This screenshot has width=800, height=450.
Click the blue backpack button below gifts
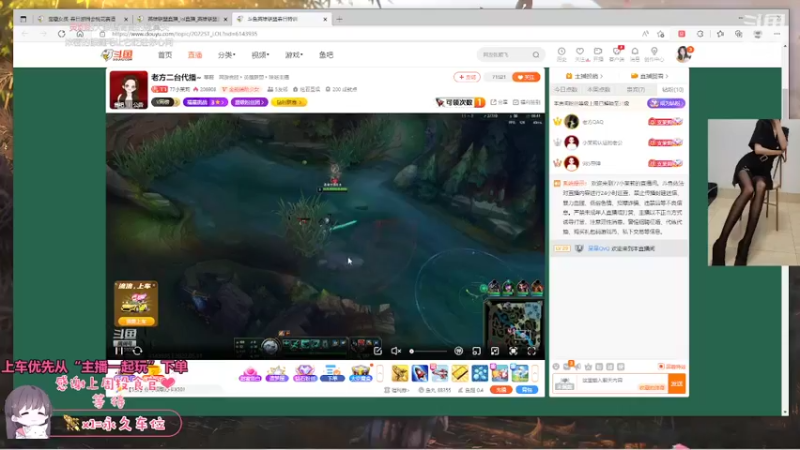pyautogui.click(x=527, y=390)
